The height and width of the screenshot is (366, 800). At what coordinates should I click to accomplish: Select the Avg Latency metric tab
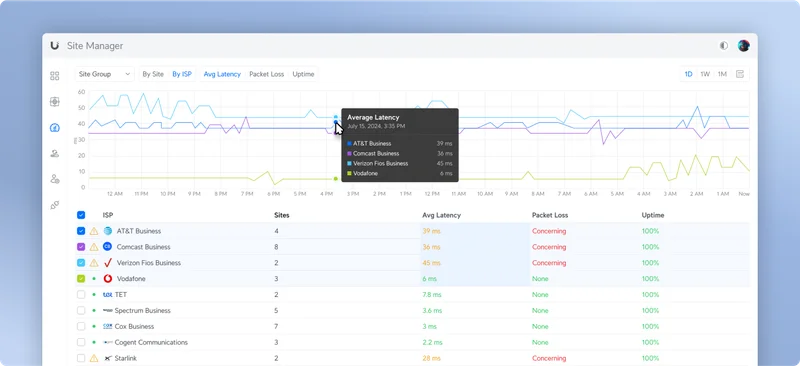point(222,74)
